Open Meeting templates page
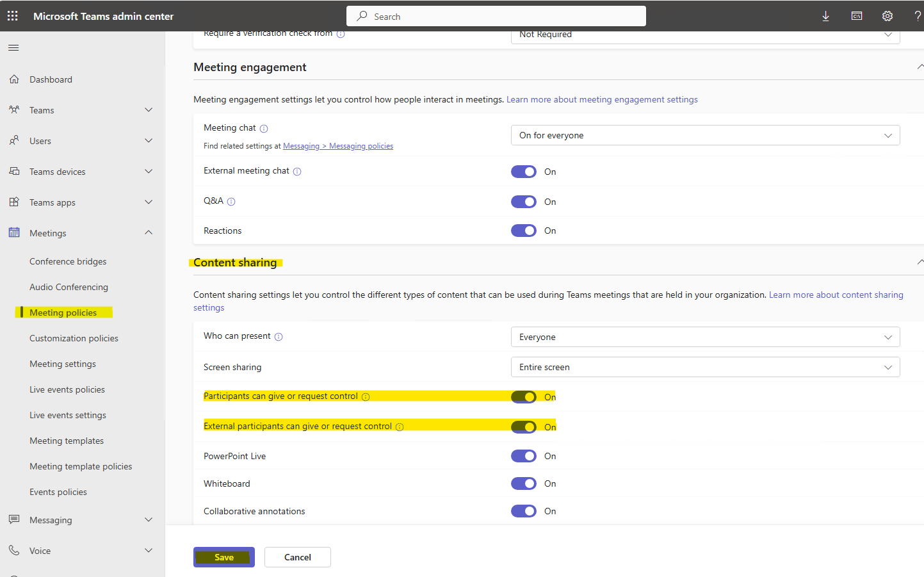The height and width of the screenshot is (577, 924). 67,441
